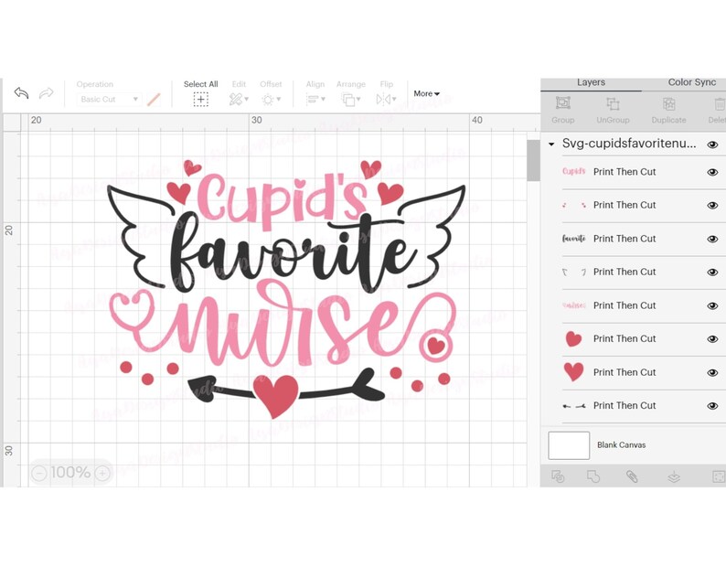Click the Select All dashed-box icon
Image resolution: width=726 pixels, height=588 pixels.
[200, 99]
